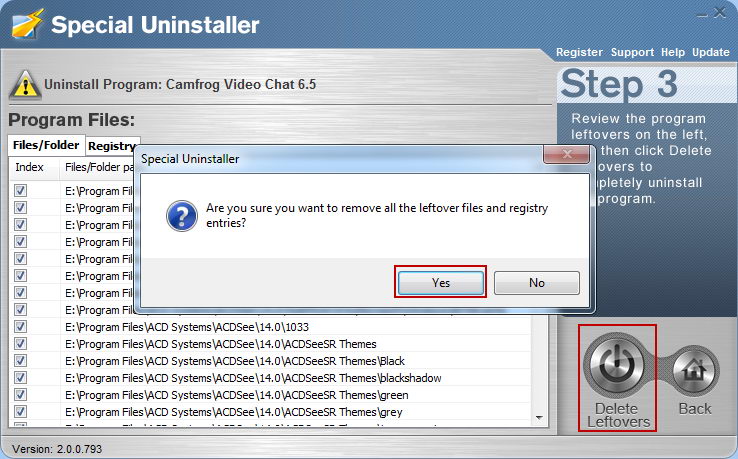
Task: Click the blue question mark dialog icon
Action: pyautogui.click(x=182, y=216)
